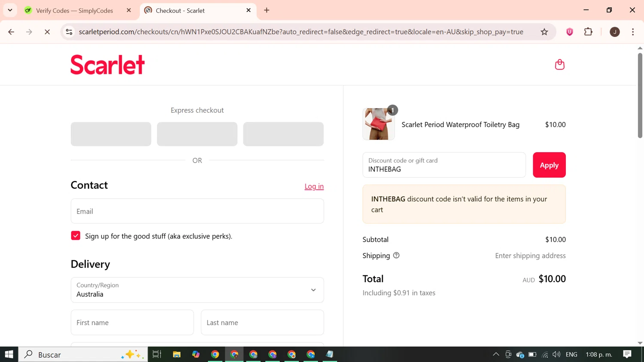Show hidden system tray icons
The width and height of the screenshot is (644, 362).
pos(496,354)
